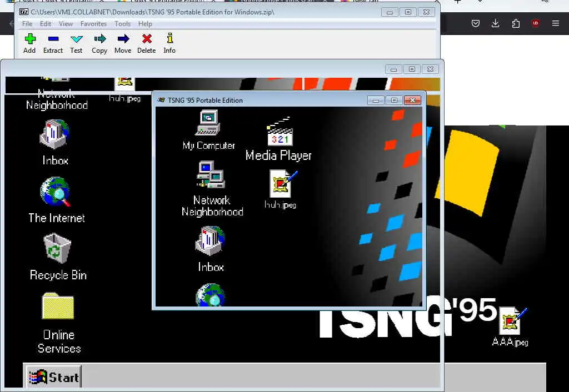Select the partially visible globe icon in front window
This screenshot has height=392, width=569.
(x=211, y=295)
